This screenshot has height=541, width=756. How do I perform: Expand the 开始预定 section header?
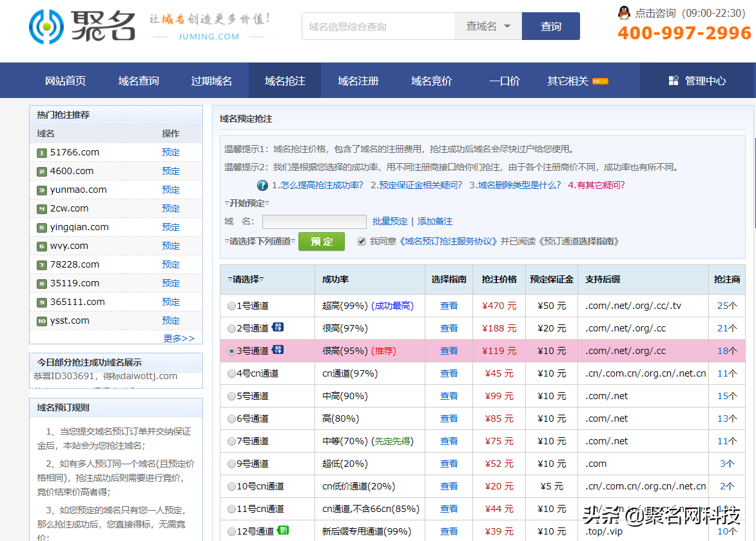[x=247, y=204]
